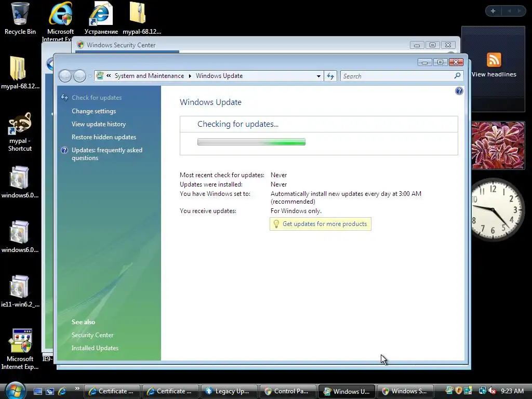Click Show Desktop in Quick Launch
The width and height of the screenshot is (532, 399).
[x=37, y=391]
